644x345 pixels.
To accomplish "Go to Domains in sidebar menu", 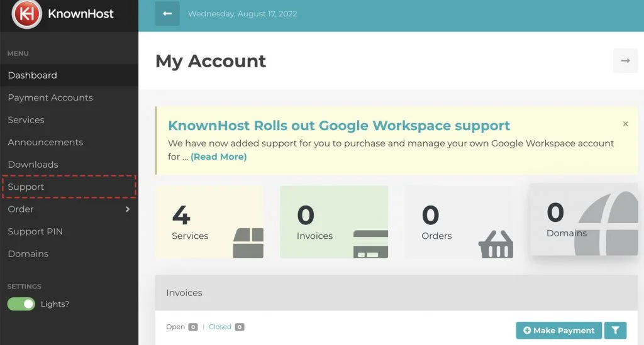I will pos(69,253).
